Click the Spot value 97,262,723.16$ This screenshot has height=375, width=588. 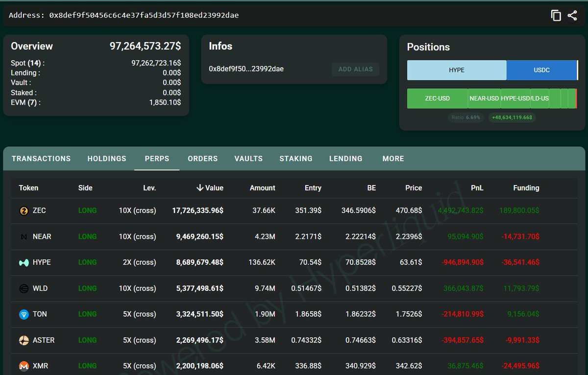pyautogui.click(x=156, y=63)
